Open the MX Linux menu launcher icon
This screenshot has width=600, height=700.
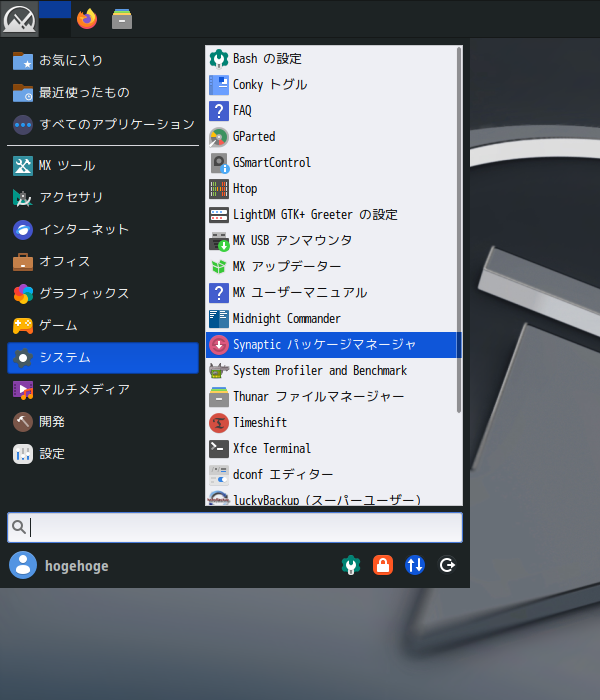[x=19, y=18]
